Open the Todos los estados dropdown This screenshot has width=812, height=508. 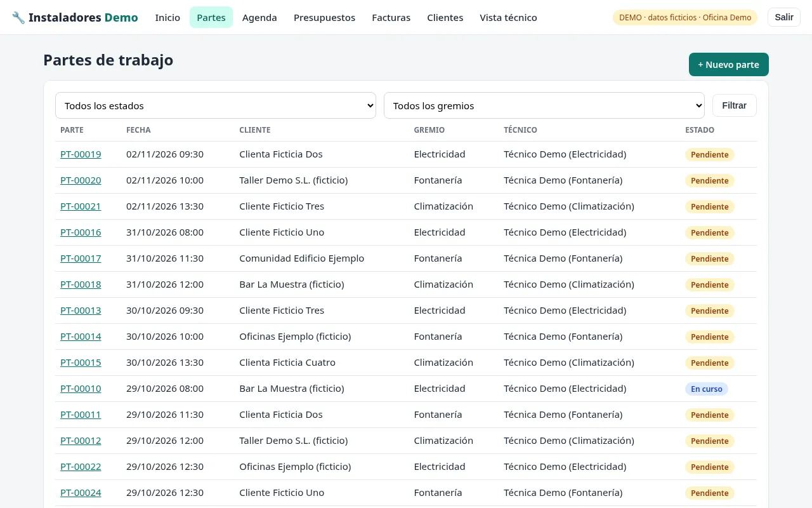(x=216, y=105)
